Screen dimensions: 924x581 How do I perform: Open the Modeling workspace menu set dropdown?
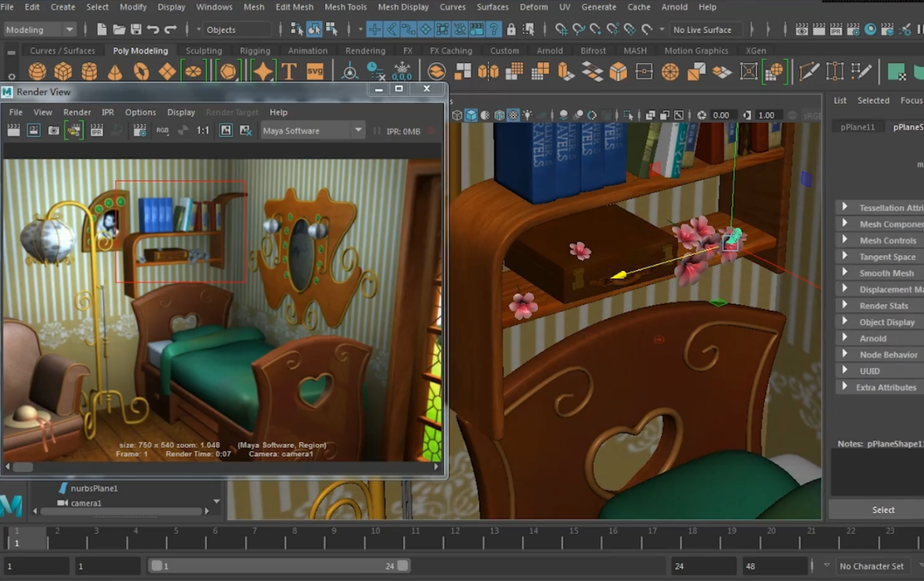(x=40, y=29)
